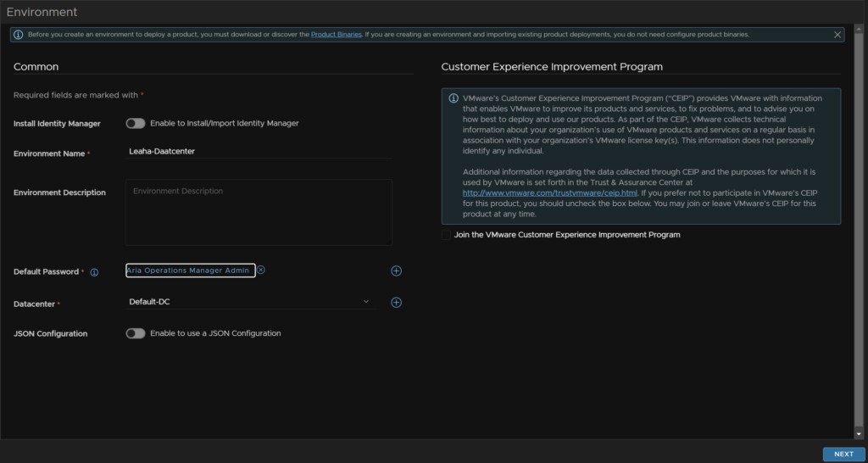Check Join the VMware CEIP box
The image size is (868, 463).
tap(446, 235)
